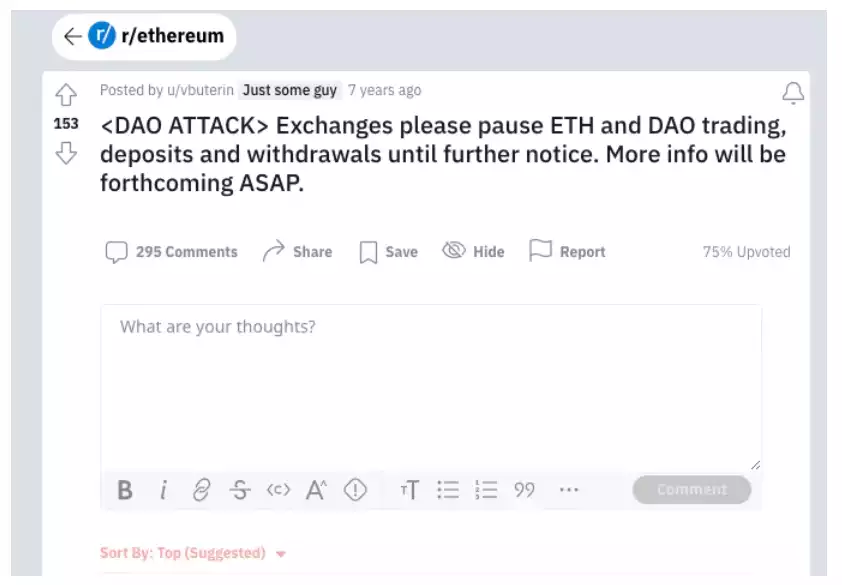Viewport: 842px width, 585px height.
Task: Open the Share post menu
Action: point(297,252)
